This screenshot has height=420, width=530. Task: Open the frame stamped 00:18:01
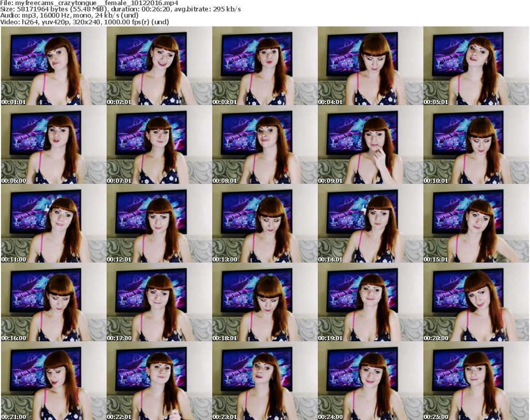pos(264,302)
